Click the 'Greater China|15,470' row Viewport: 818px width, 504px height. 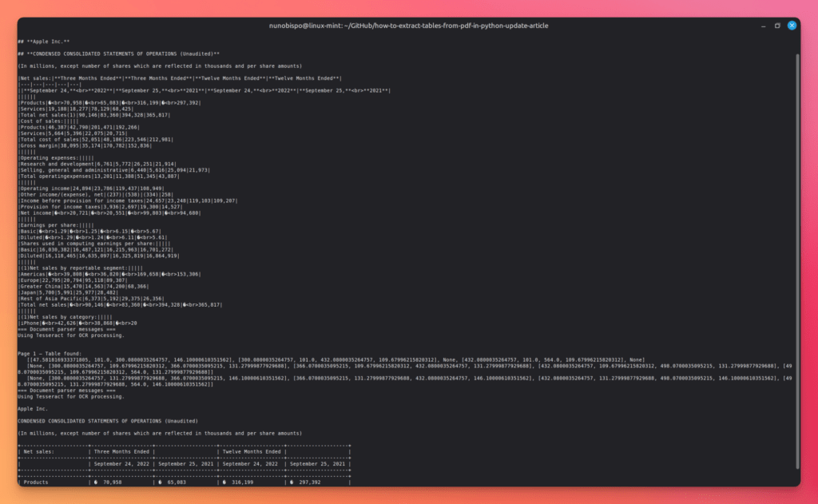83,287
